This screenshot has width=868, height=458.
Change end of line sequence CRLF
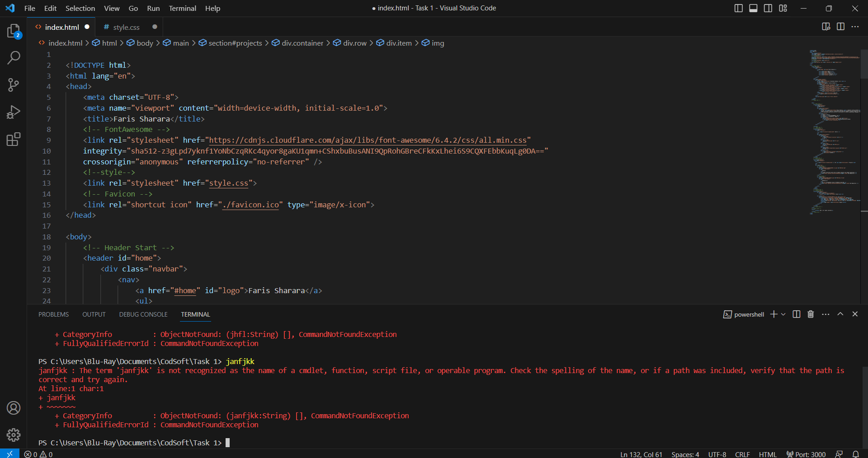point(742,454)
